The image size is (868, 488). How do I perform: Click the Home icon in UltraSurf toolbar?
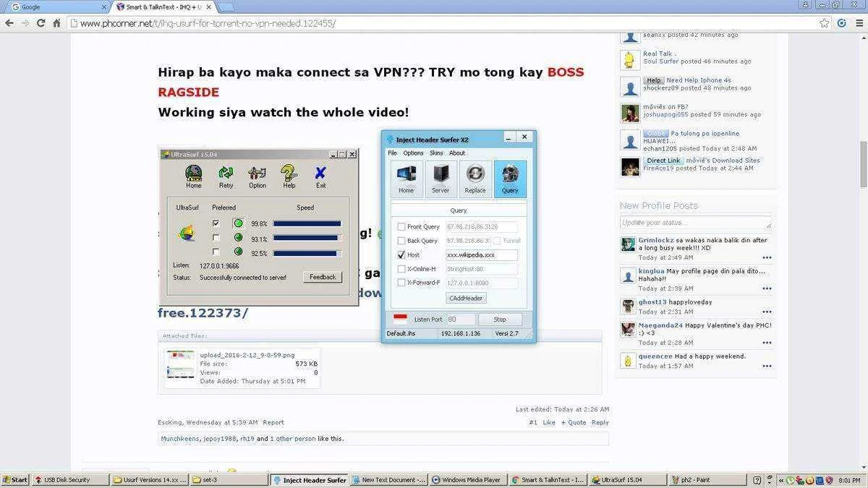point(193,173)
